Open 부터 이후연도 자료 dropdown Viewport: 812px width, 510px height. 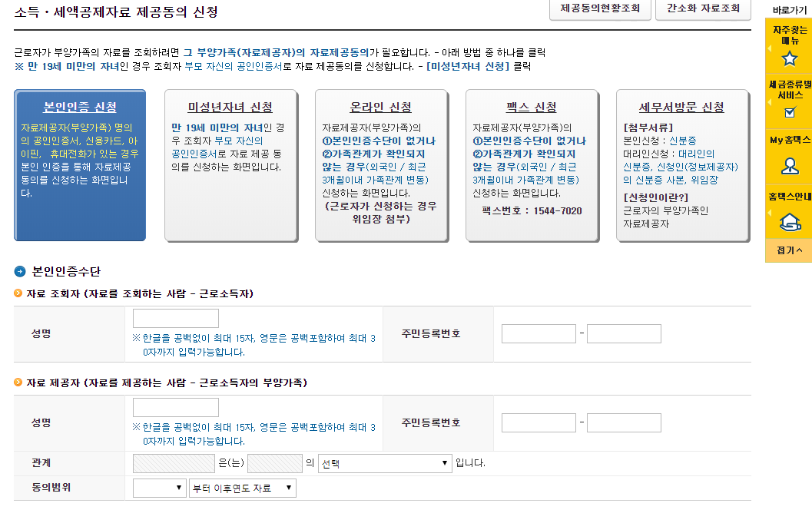coord(242,488)
